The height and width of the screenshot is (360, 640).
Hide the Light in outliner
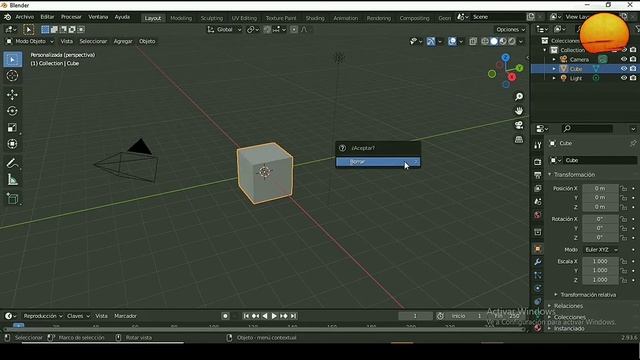[624, 78]
